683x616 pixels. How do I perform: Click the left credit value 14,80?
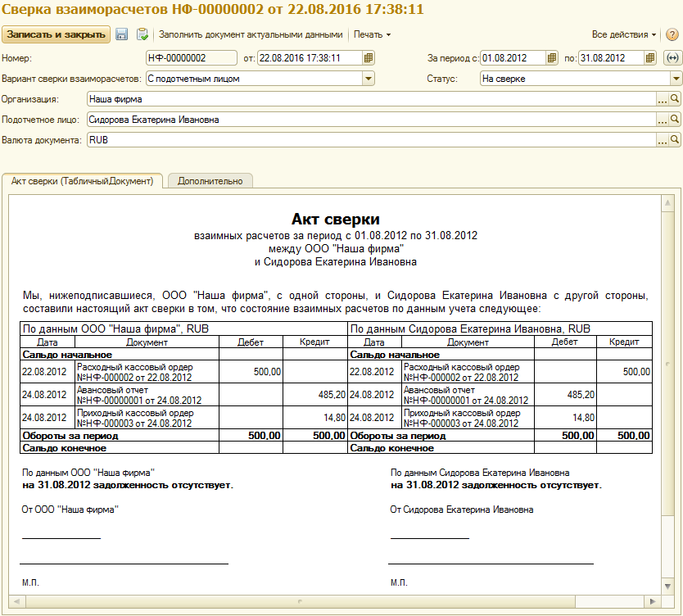tap(334, 418)
